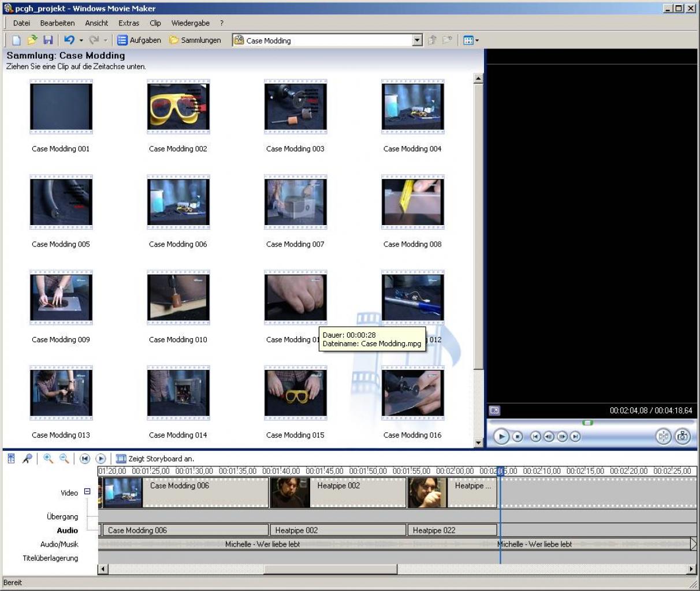Image resolution: width=700 pixels, height=591 pixels.
Task: Step to the previous frame
Action: pos(549,437)
